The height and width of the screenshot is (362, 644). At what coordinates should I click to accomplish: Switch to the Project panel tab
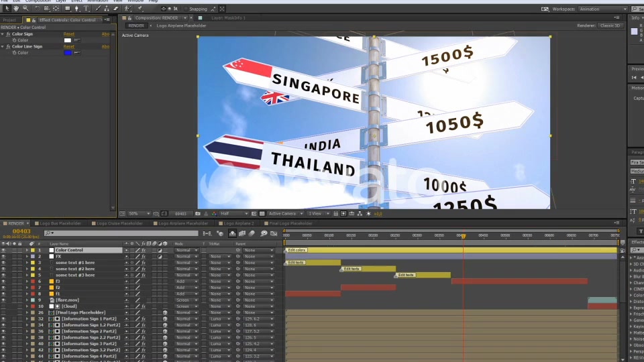coord(9,19)
